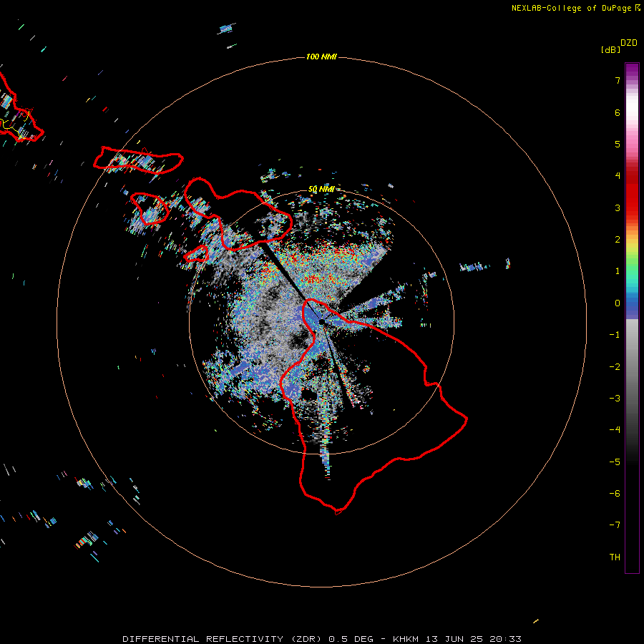
Task: Click the -5 value on the color scale
Action: tap(615, 462)
